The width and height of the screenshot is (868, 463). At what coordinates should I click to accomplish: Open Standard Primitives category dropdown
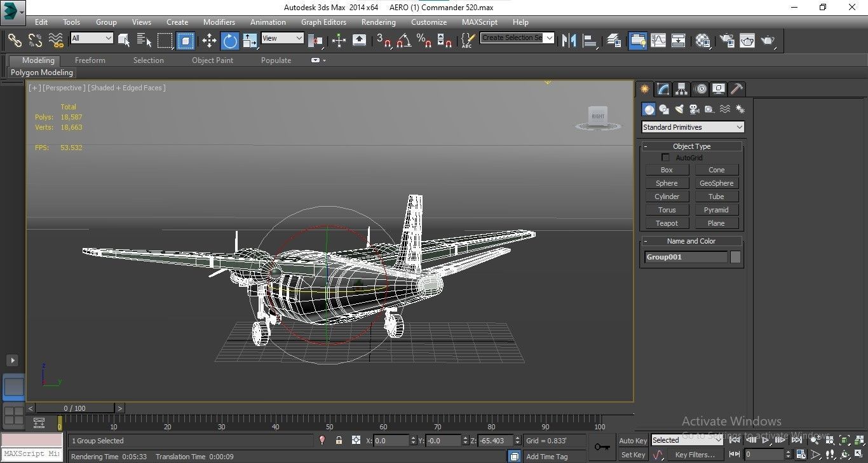(693, 127)
